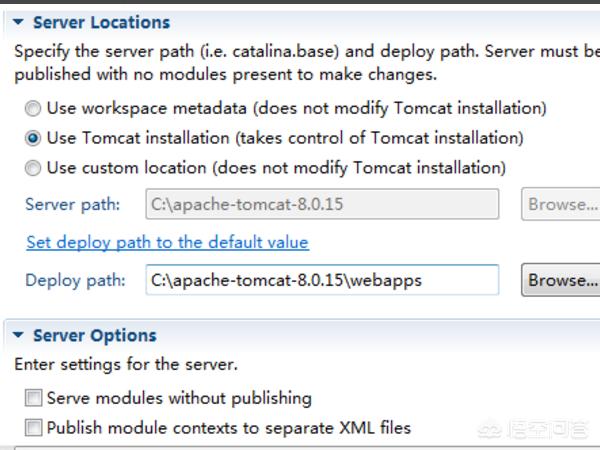This screenshot has height=450, width=600.
Task: Select Use workspace metadata radio button
Action: [x=34, y=108]
